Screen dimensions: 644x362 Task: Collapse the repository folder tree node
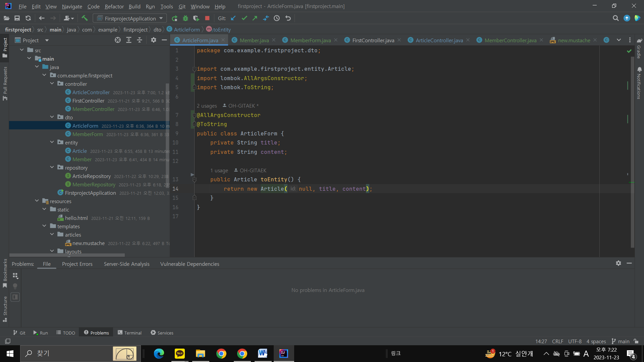coord(52,167)
